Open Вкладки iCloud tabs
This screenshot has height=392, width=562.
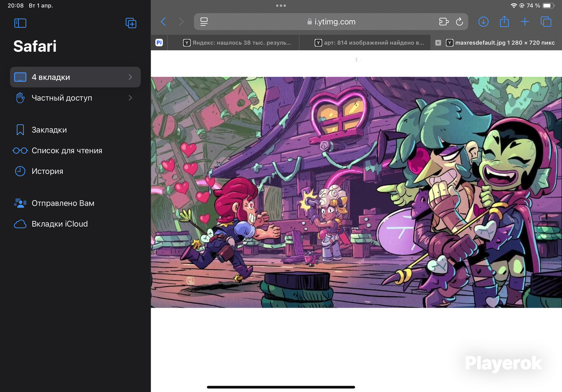coord(75,224)
